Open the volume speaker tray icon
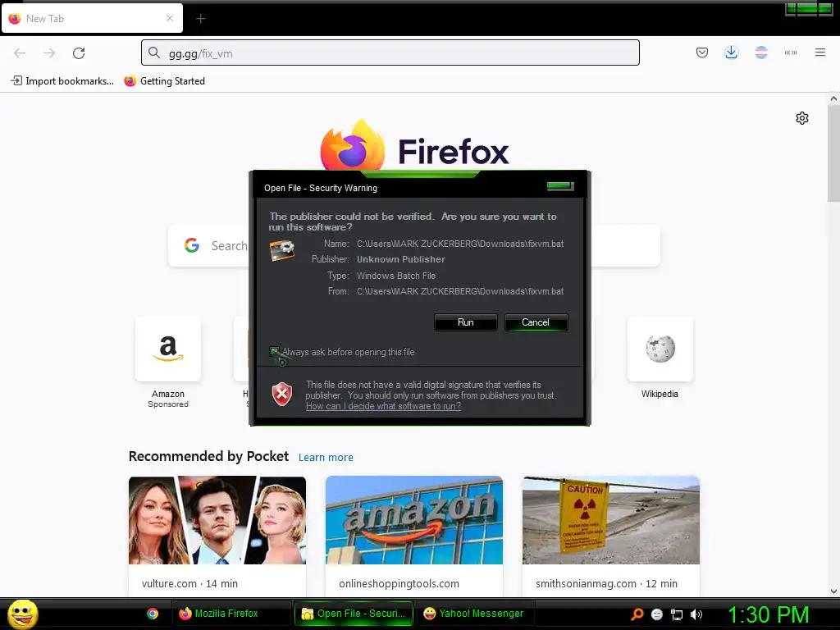Image resolution: width=840 pixels, height=630 pixels. 696,614
